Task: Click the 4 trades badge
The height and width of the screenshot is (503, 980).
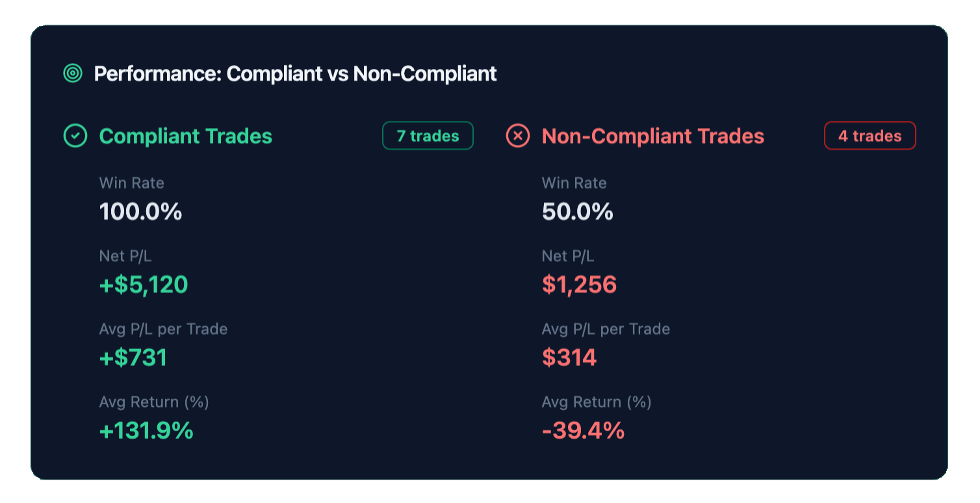Action: [x=870, y=136]
